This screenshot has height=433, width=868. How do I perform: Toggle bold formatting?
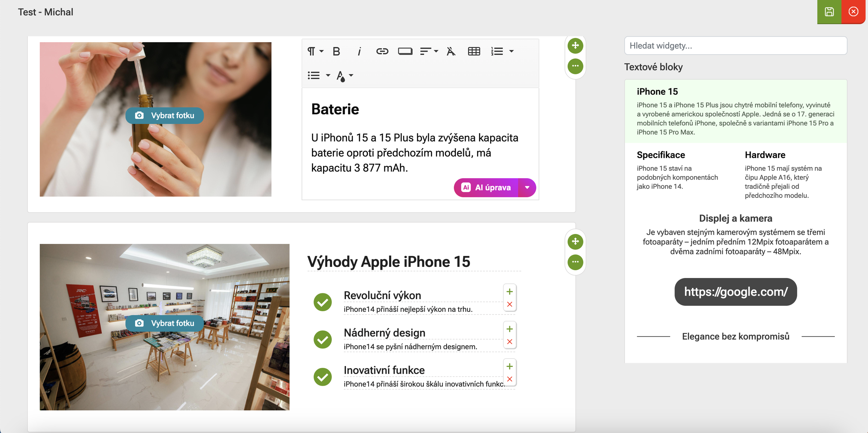tap(336, 51)
